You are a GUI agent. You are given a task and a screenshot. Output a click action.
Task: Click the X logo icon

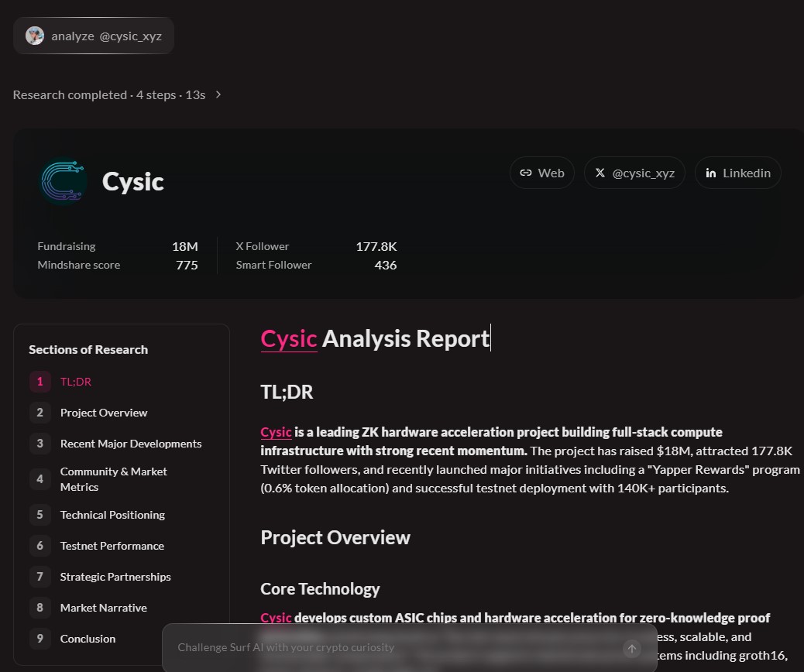click(600, 173)
